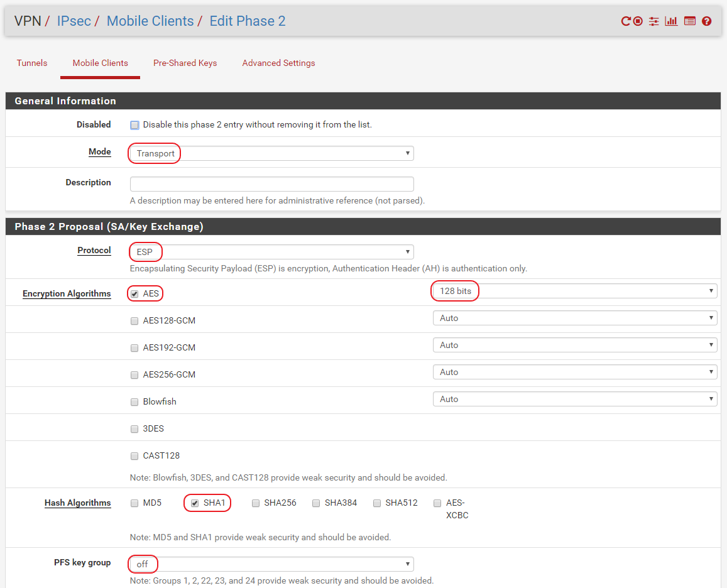Open the AES key length dropdown (128 bits)
The width and height of the screenshot is (727, 588).
[x=575, y=291]
